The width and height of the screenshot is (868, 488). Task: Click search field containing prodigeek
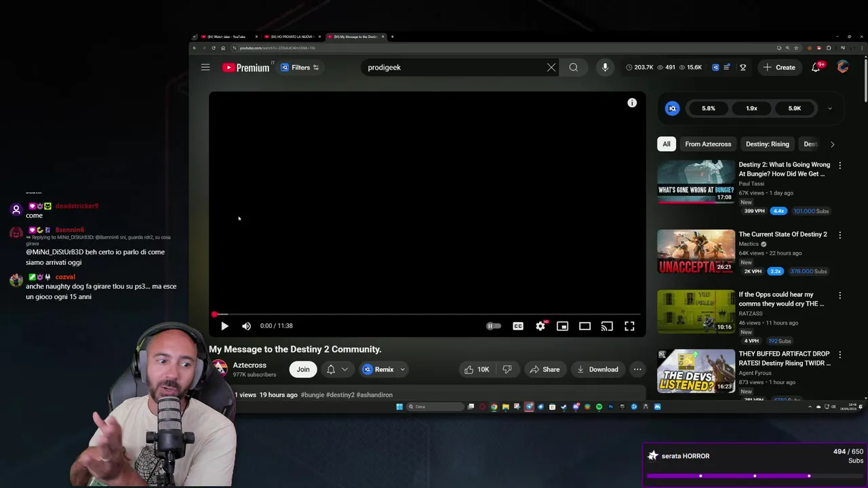[x=454, y=67]
